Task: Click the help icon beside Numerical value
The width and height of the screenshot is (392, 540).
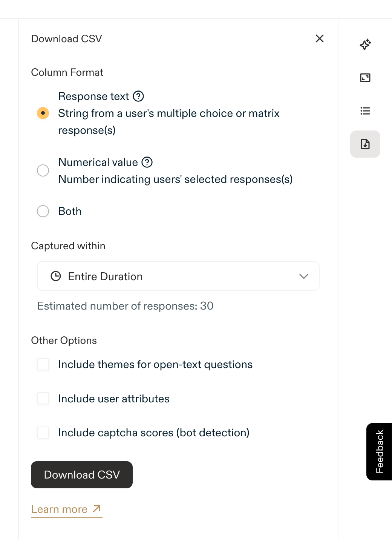Action: (x=147, y=162)
